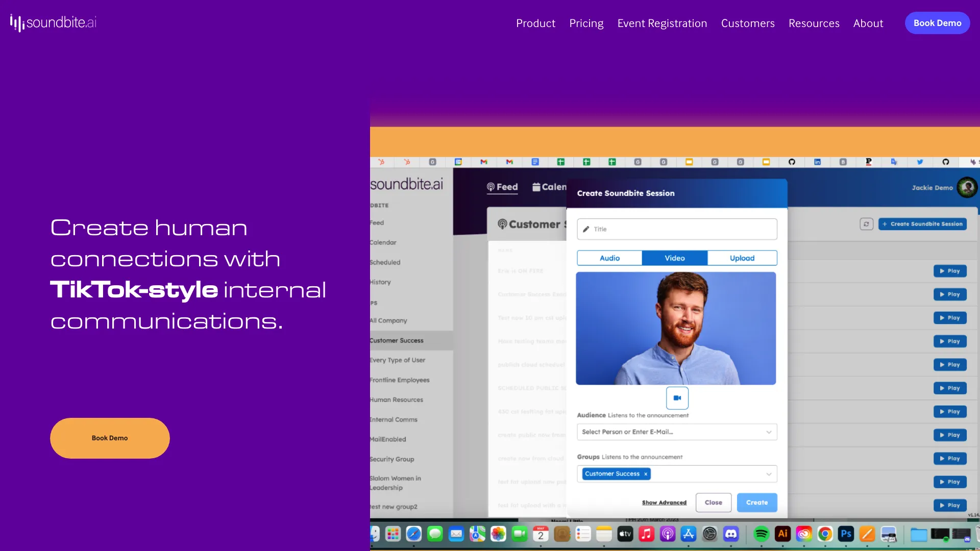980x551 pixels.
Task: Switch to the LinkedIn browser tab
Action: coord(817,162)
